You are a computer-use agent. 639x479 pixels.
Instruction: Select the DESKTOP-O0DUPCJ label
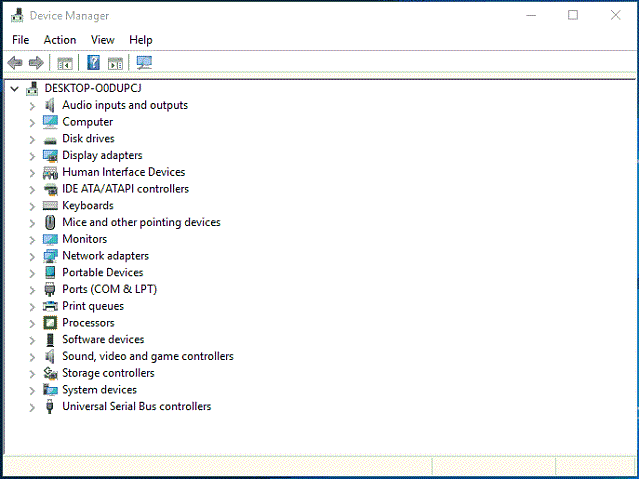pyautogui.click(x=93, y=88)
